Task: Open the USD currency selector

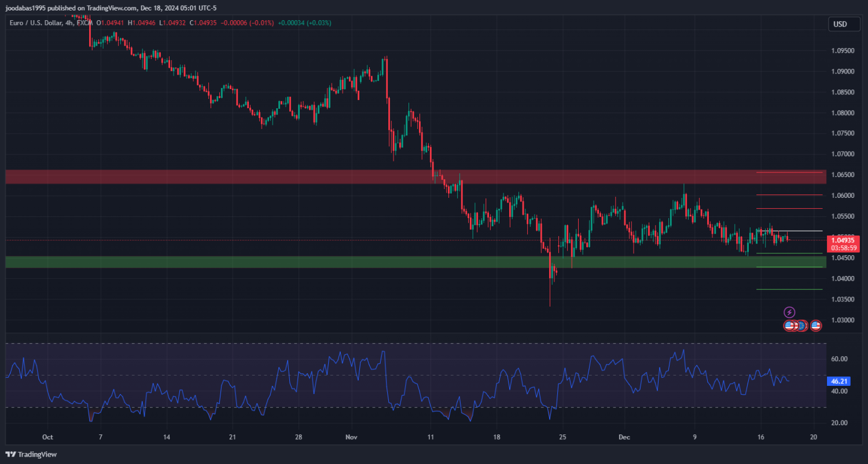Action: point(840,24)
